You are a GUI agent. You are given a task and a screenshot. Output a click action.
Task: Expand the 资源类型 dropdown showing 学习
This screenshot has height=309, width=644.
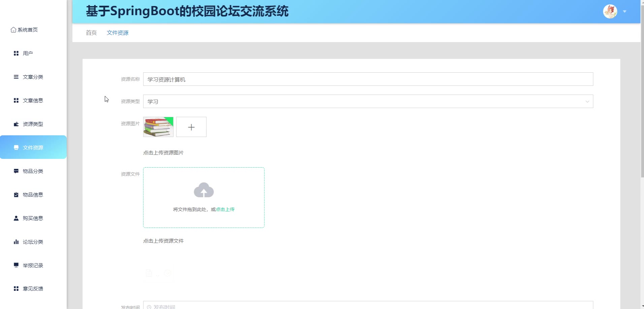(368, 101)
